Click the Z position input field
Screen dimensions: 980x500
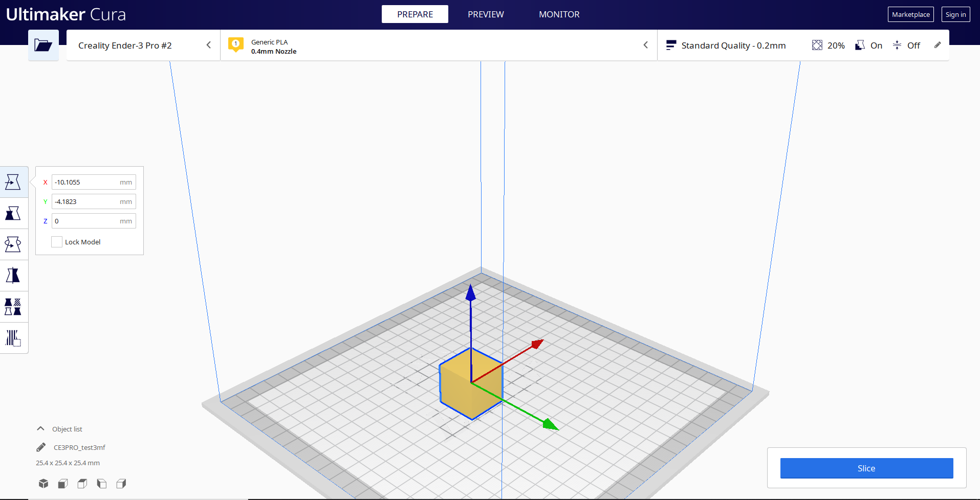(x=94, y=221)
